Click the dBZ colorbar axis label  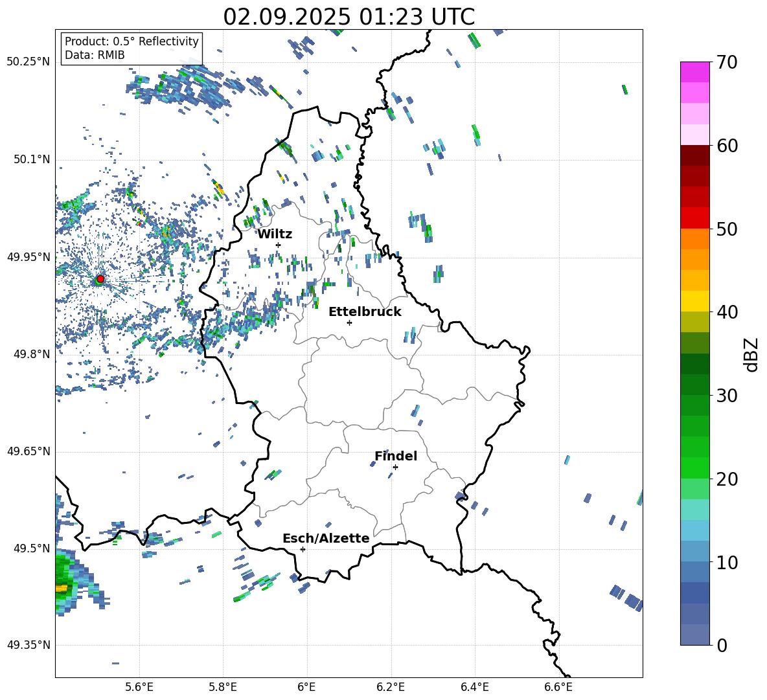pos(752,354)
